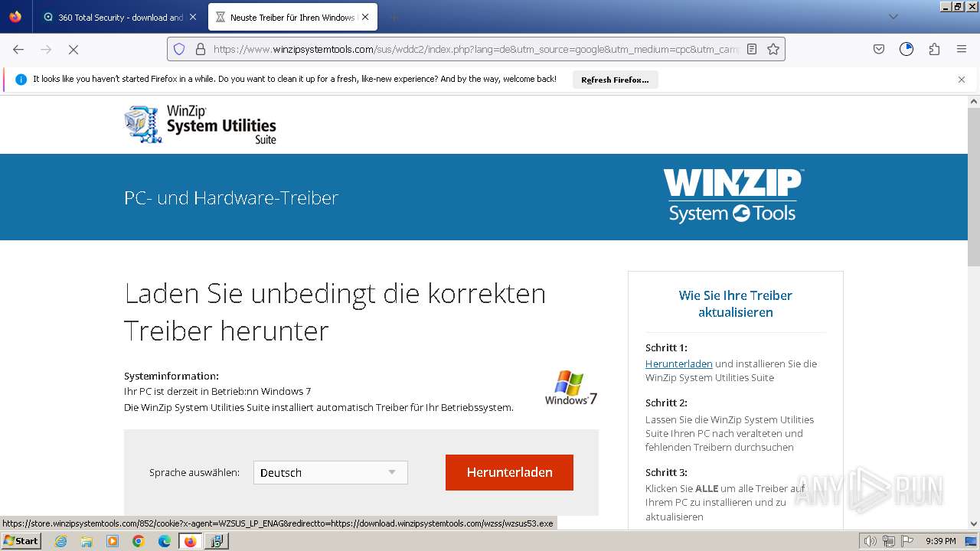Bookmark this page with the star
The image size is (980, 551).
pos(773,49)
